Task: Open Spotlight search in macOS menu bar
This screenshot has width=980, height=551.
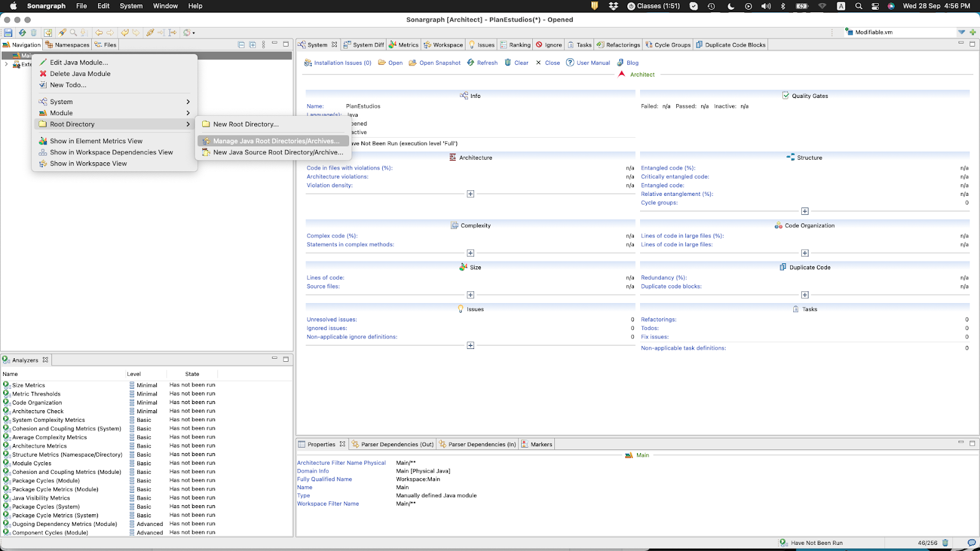Action: (859, 6)
